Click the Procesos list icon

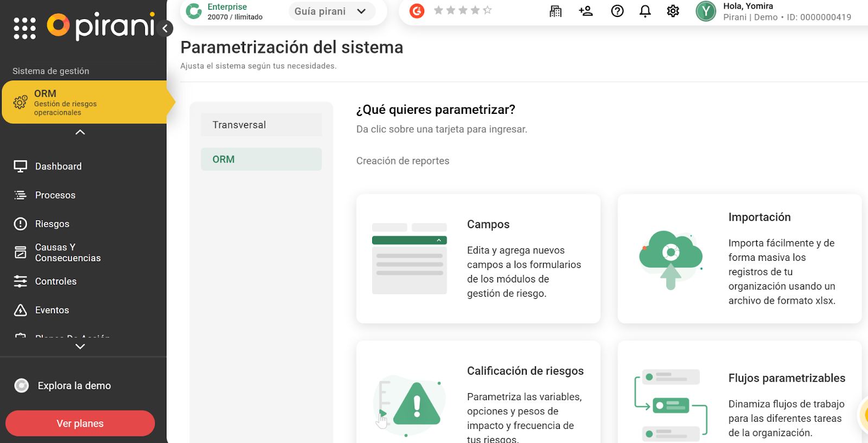pos(20,195)
